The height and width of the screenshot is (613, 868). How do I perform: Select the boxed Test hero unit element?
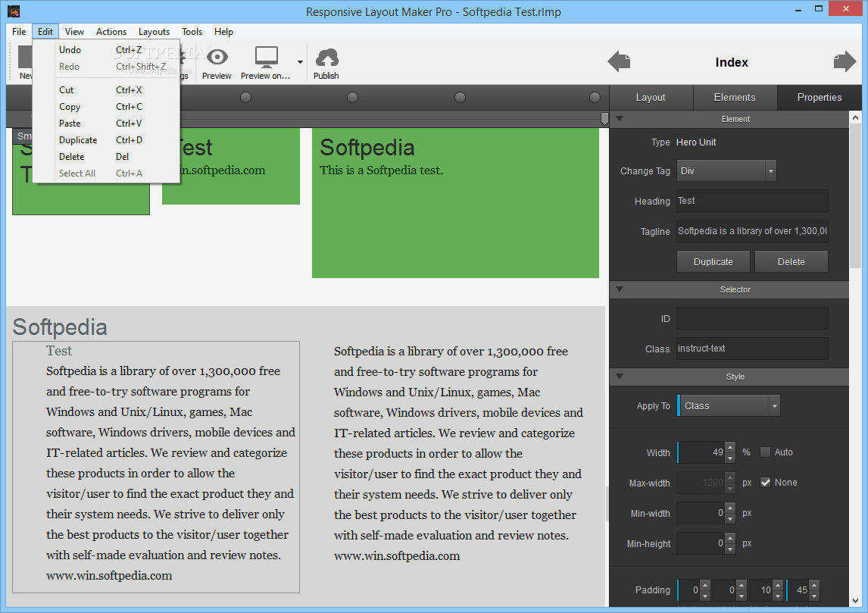156,467
